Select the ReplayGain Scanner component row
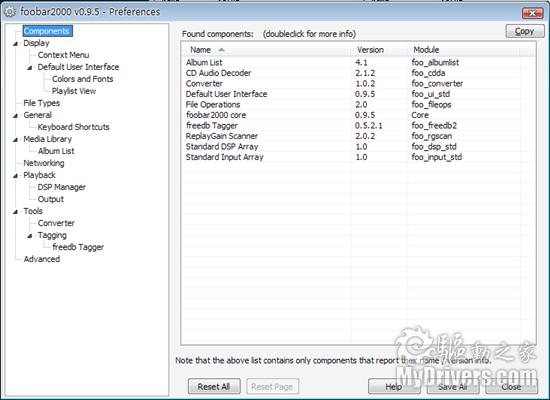550x400 pixels. point(358,136)
